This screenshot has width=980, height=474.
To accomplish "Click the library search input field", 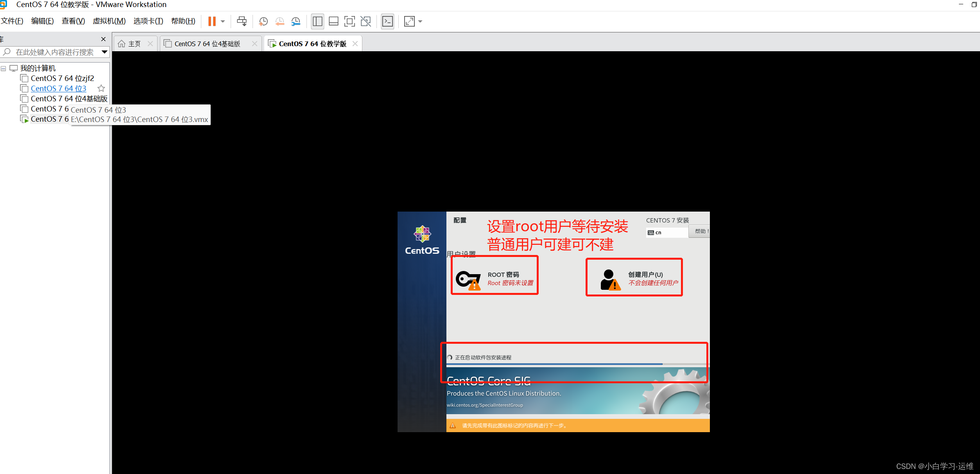I will (55, 52).
